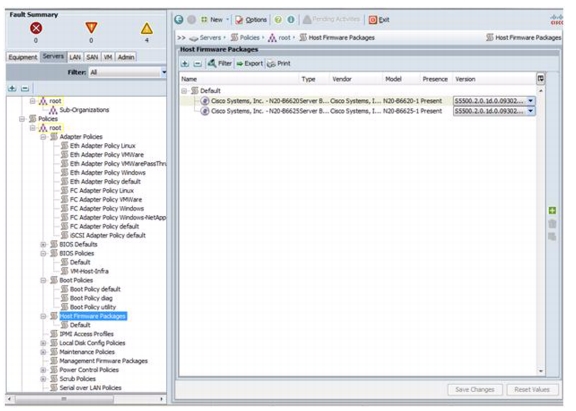This screenshot has width=576, height=411.
Task: Click Servers in the breadcrumb path
Action: coord(210,37)
